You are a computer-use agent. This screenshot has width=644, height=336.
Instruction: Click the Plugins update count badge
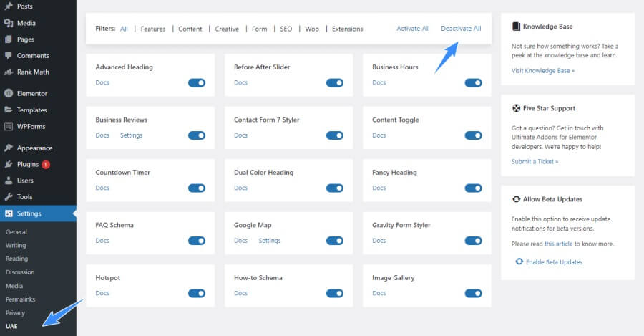coord(46,165)
